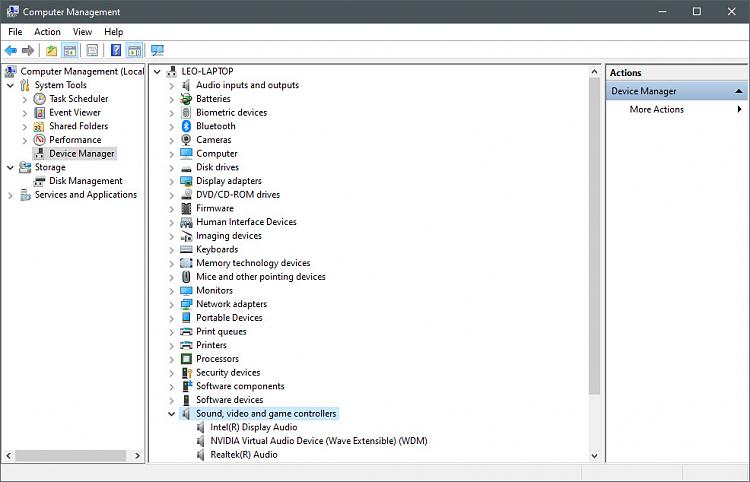
Task: Toggle the Show/Hide Action Pane toolbar icon
Action: 134,50
